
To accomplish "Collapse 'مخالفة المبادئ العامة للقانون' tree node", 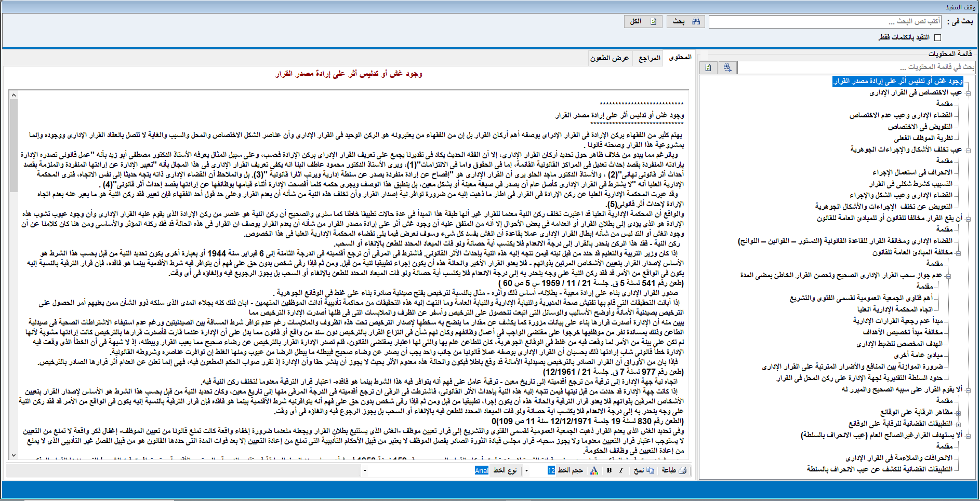I will click(958, 253).
